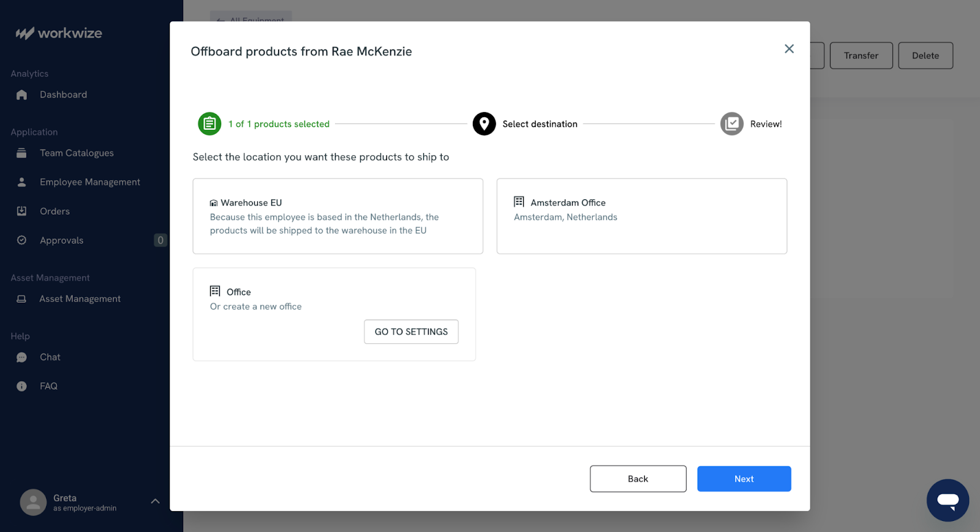Expand the user account chevron menu
Screen dimensions: 980x532
(x=156, y=501)
